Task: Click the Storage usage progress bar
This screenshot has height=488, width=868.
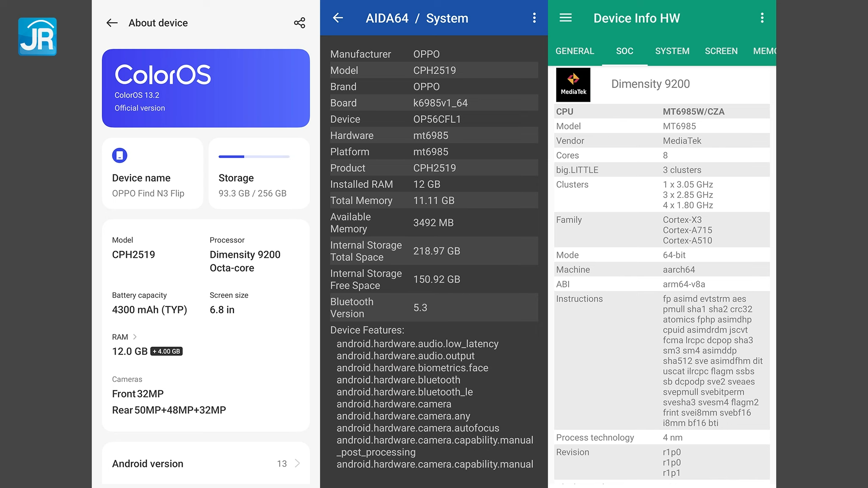Action: click(254, 157)
